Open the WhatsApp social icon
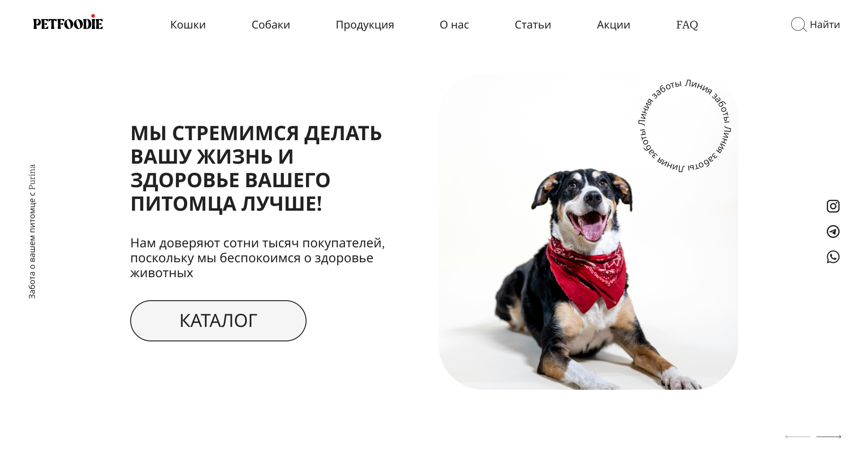The image size is (868, 463). [833, 257]
